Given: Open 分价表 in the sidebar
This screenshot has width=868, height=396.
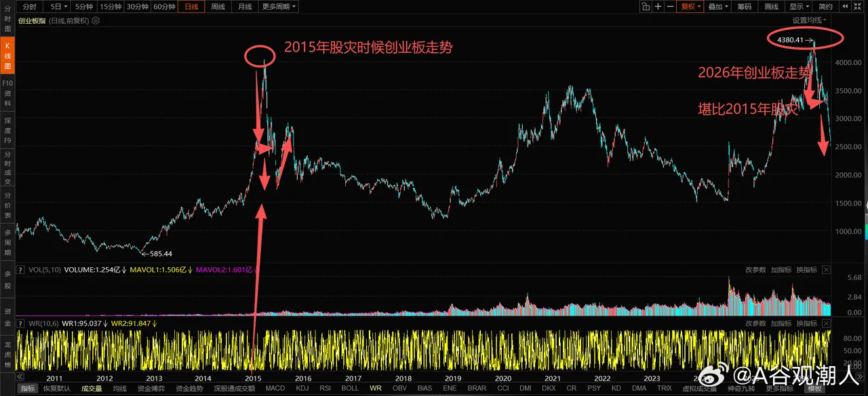Looking at the screenshot, I should coord(7,204).
